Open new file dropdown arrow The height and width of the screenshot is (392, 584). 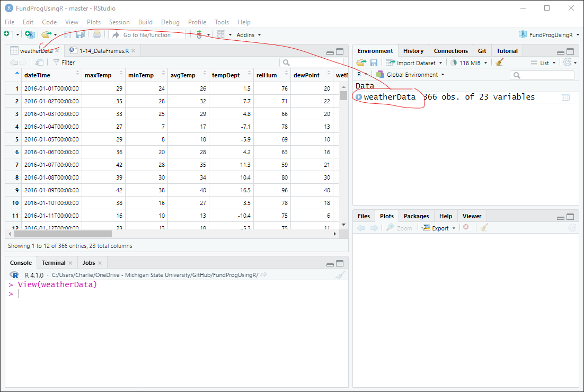(x=17, y=34)
